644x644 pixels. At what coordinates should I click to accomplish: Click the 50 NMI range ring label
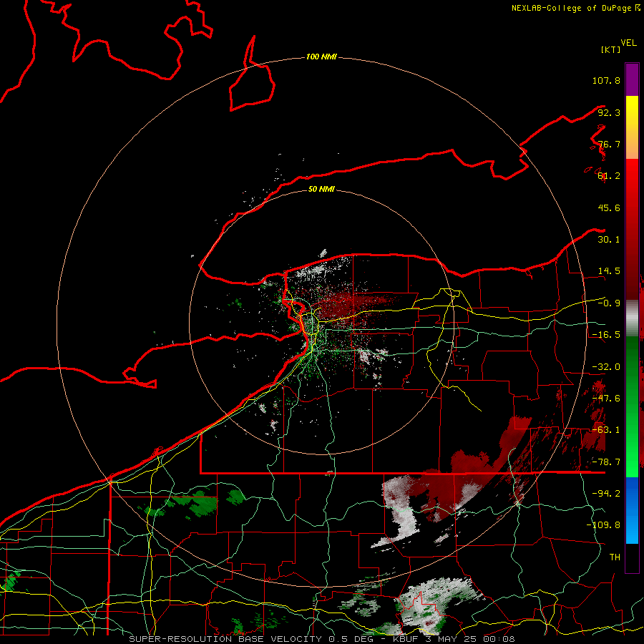pos(321,189)
